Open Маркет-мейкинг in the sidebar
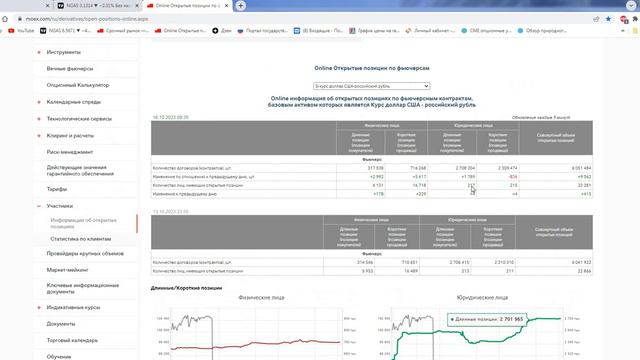640x360 pixels. point(67,270)
